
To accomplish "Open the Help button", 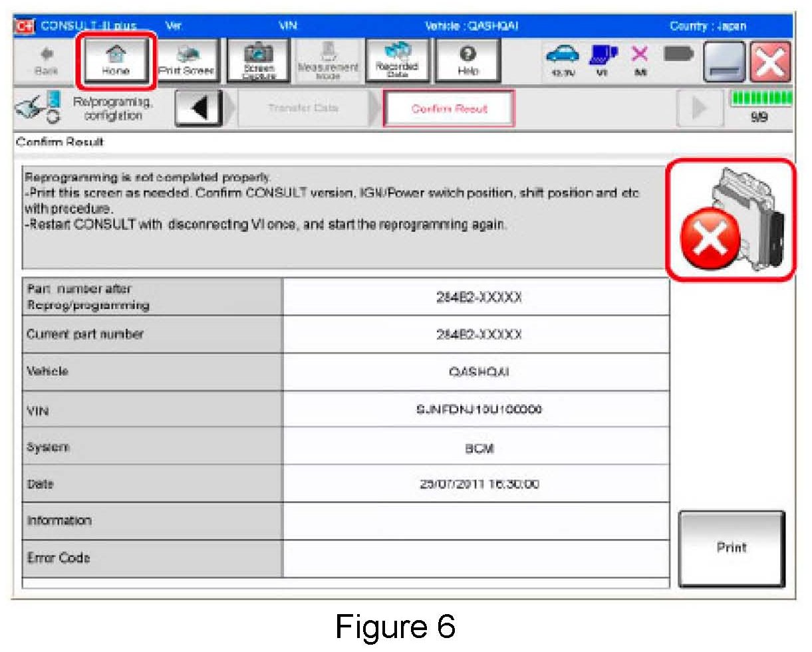I will pyautogui.click(x=468, y=60).
